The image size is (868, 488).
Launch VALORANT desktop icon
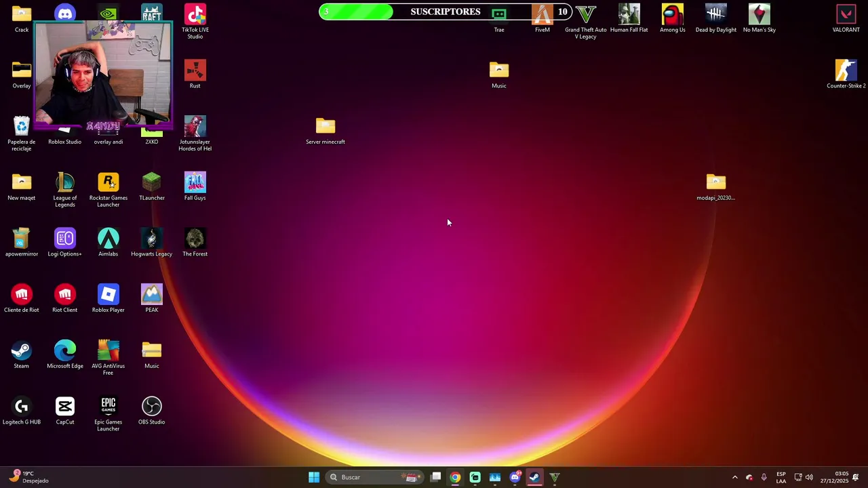[x=846, y=18]
